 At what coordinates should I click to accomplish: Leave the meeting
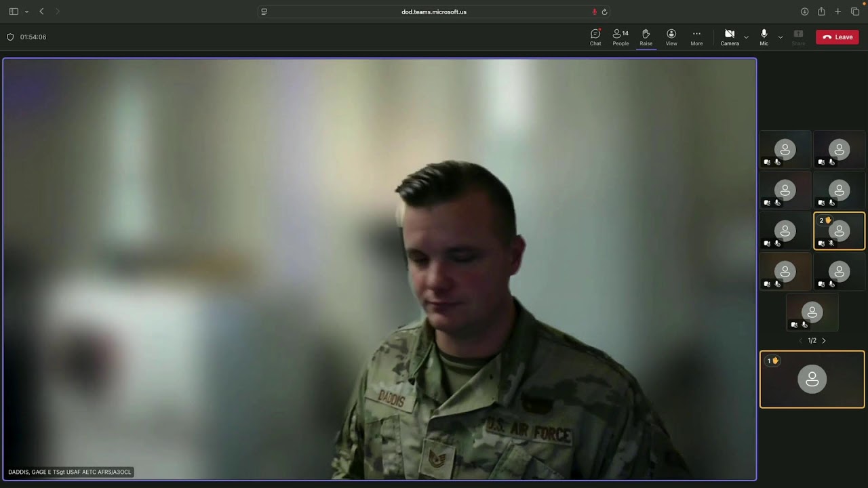837,37
